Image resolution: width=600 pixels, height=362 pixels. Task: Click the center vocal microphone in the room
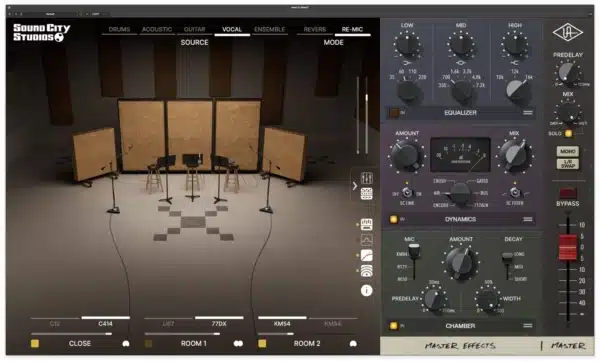coord(192,158)
